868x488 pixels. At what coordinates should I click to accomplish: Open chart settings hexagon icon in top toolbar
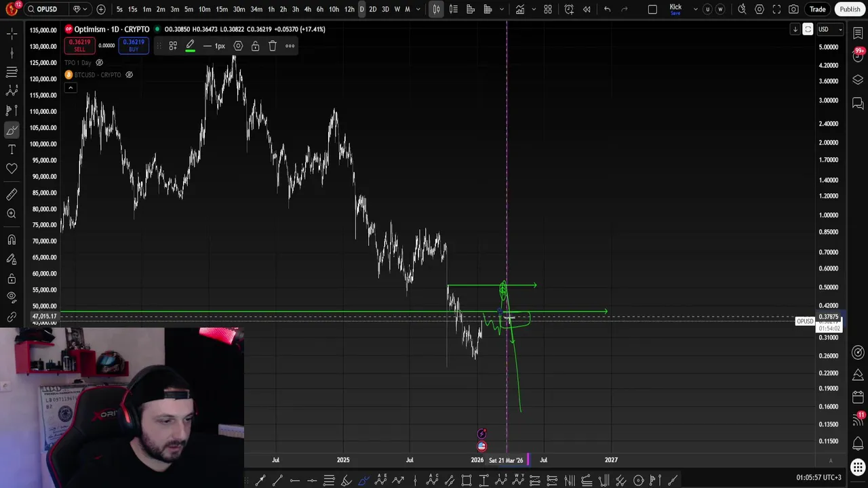tap(759, 9)
